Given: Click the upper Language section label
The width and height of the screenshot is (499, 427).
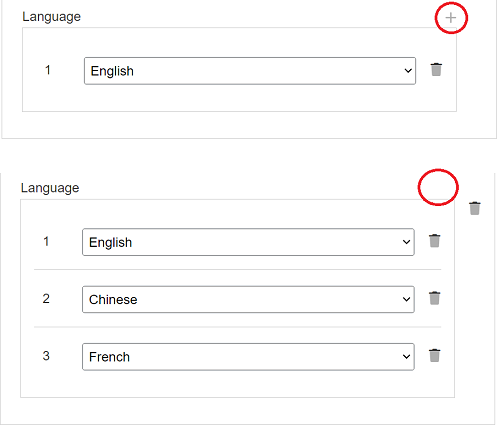Looking at the screenshot, I should click(x=51, y=17).
